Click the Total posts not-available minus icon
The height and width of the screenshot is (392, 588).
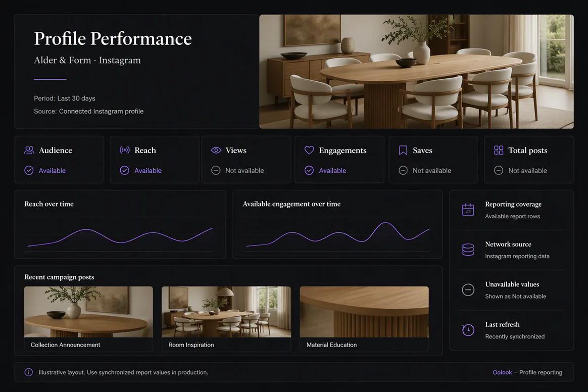(499, 170)
